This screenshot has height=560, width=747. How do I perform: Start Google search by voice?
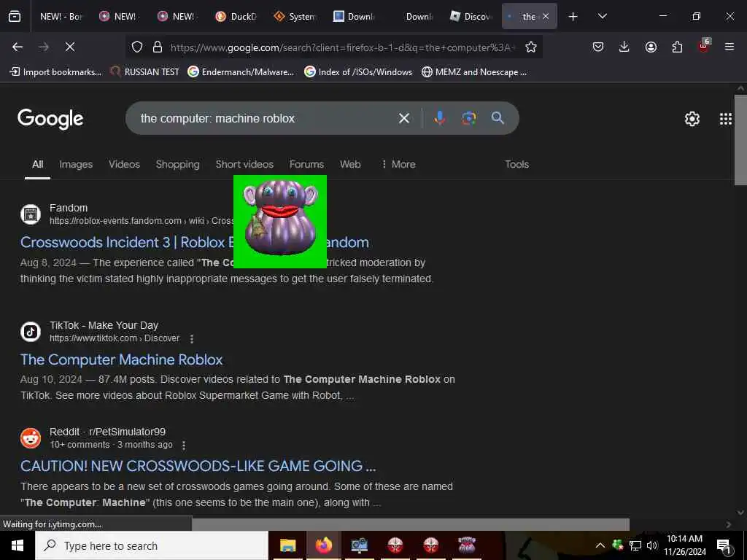[440, 118]
